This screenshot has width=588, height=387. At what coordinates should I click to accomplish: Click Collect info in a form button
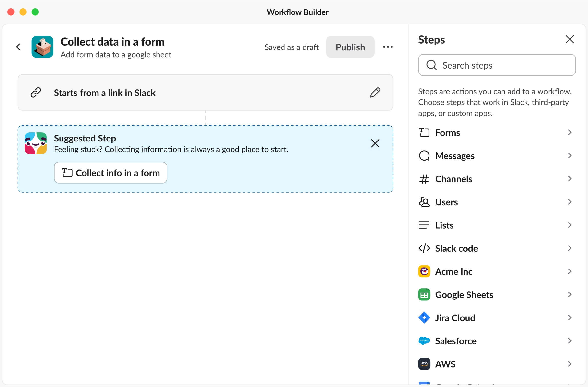coord(111,173)
